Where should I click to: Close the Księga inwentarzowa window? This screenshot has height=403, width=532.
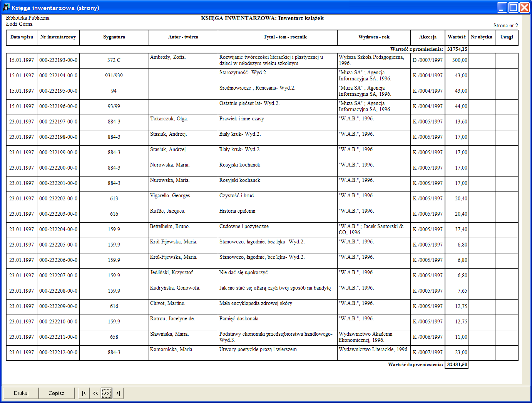click(524, 7)
